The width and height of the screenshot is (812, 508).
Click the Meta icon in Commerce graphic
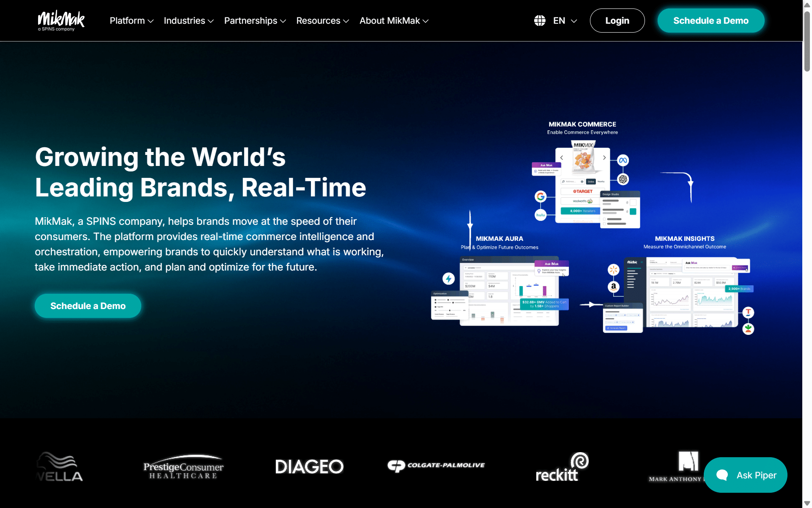click(623, 160)
